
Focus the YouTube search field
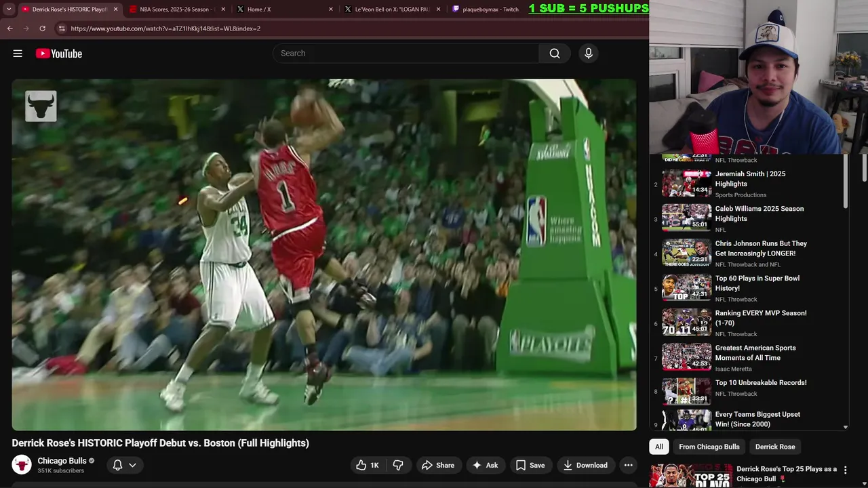tap(406, 54)
